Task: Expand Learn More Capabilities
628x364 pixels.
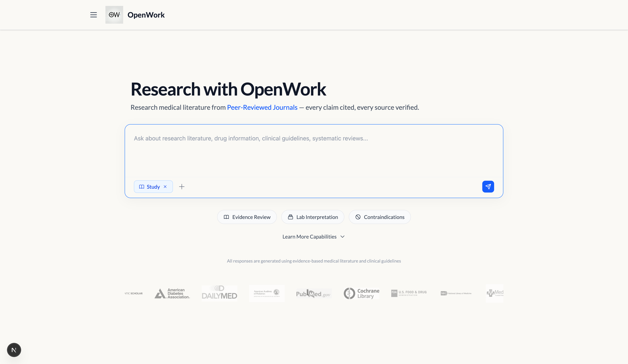Action: (x=309, y=237)
